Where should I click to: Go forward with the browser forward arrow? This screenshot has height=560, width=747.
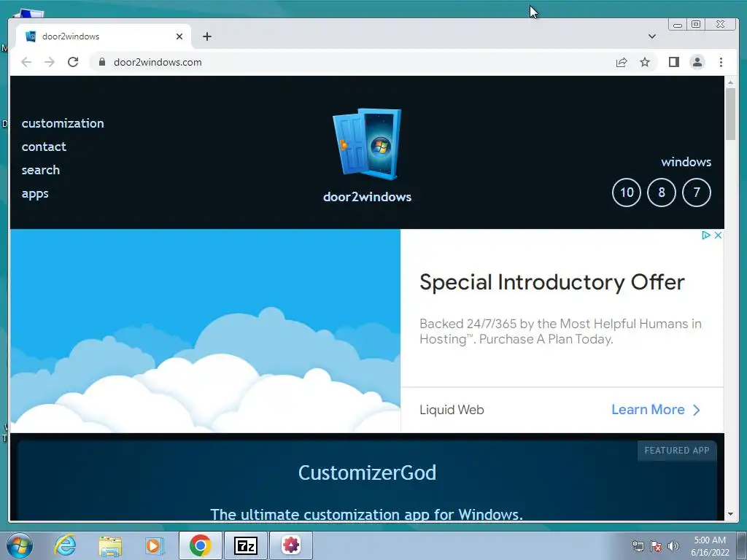tap(50, 62)
